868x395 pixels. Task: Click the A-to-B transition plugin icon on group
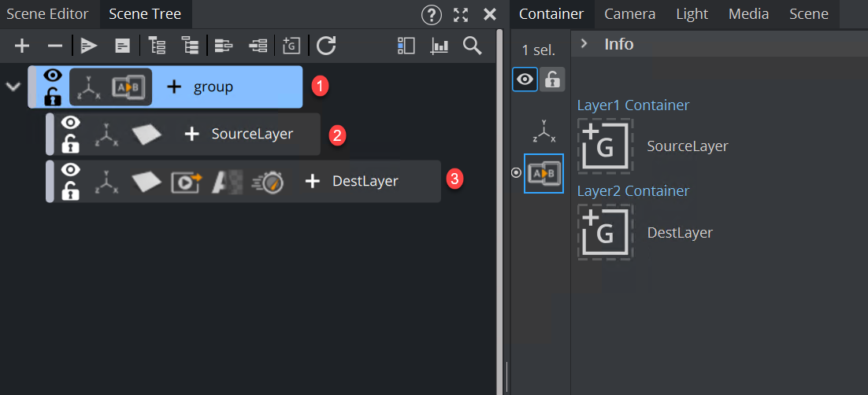pos(128,87)
